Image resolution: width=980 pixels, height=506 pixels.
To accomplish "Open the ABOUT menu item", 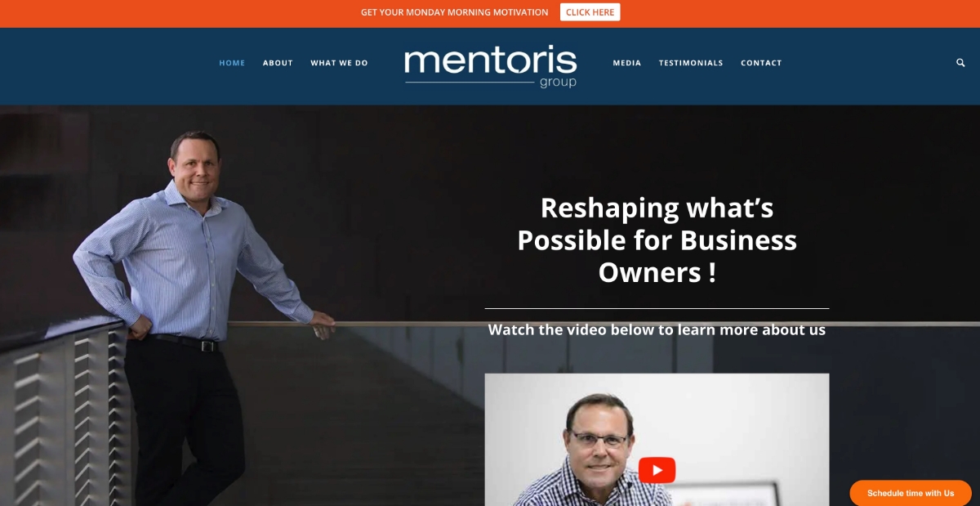I will 278,63.
